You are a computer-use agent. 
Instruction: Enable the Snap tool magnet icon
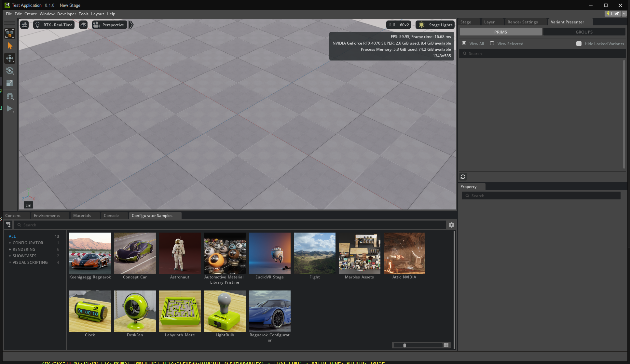pyautogui.click(x=9, y=96)
